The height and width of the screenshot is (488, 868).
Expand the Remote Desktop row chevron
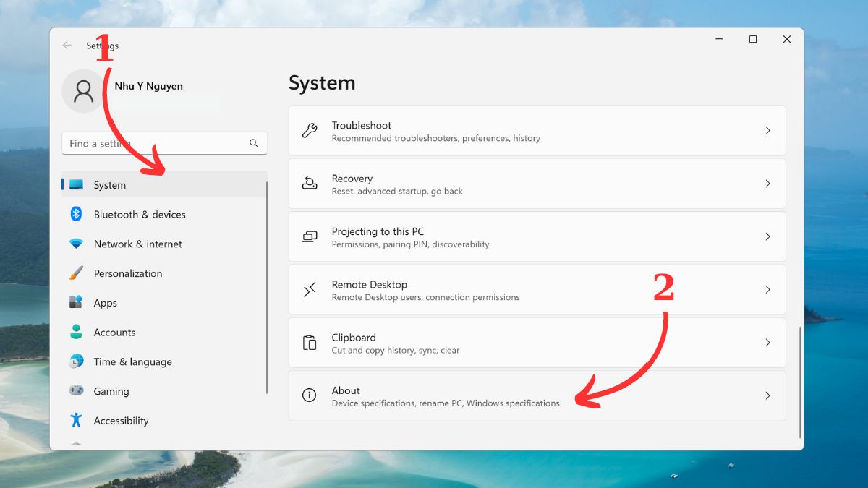(767, 289)
